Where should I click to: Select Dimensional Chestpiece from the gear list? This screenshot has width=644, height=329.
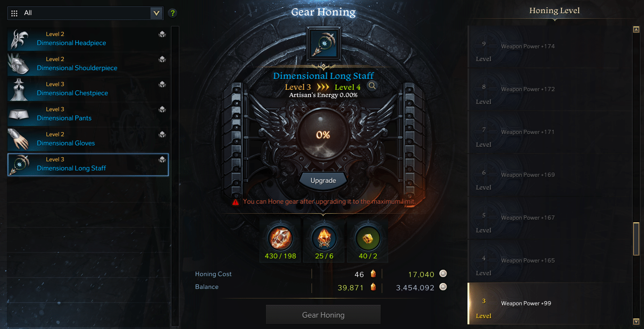[x=88, y=89]
